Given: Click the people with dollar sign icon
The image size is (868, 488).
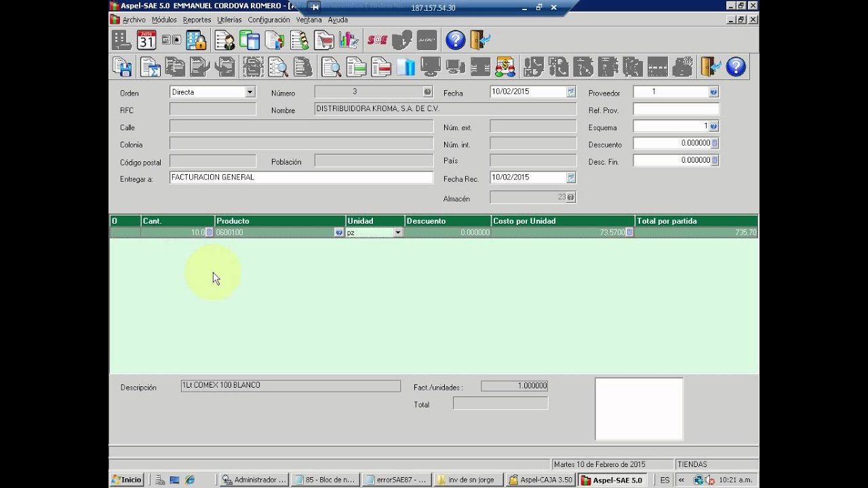Looking at the screenshot, I should (x=505, y=66).
